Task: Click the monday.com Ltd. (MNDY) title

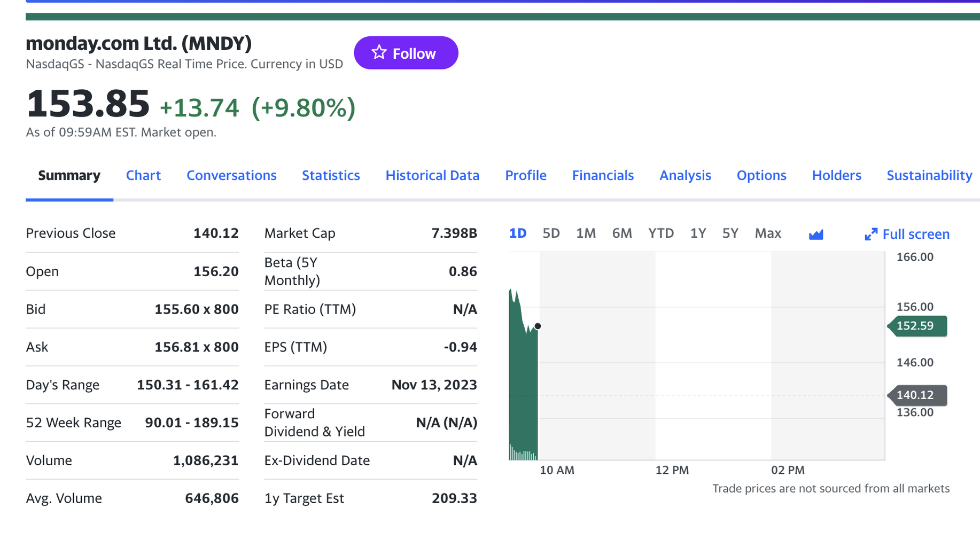Action: pos(138,43)
